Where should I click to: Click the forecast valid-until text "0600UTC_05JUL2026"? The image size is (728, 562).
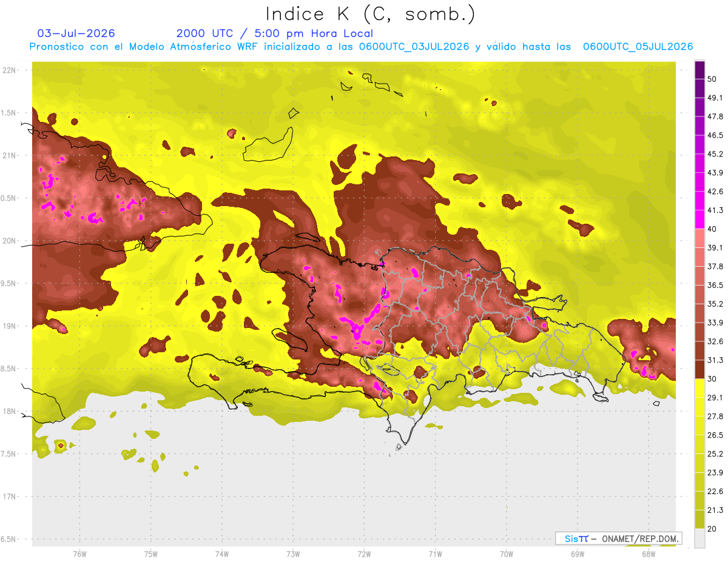[638, 47]
